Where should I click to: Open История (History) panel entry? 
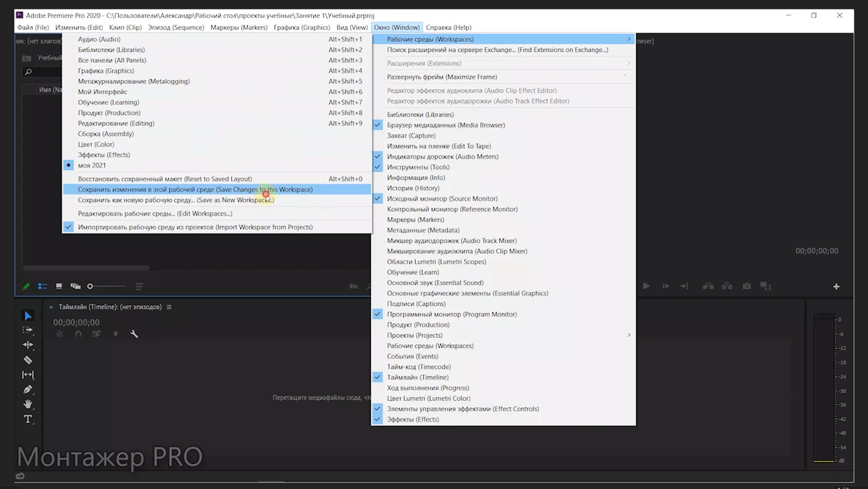pyautogui.click(x=503, y=188)
